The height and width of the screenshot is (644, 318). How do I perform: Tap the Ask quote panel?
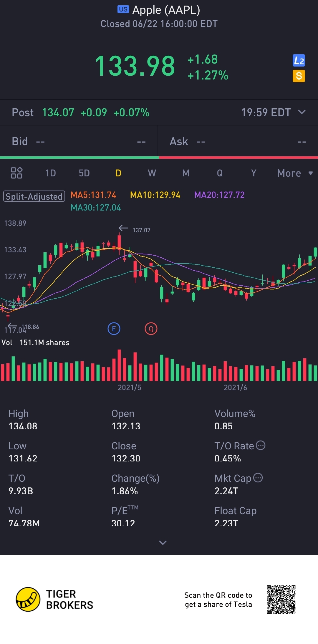(238, 142)
